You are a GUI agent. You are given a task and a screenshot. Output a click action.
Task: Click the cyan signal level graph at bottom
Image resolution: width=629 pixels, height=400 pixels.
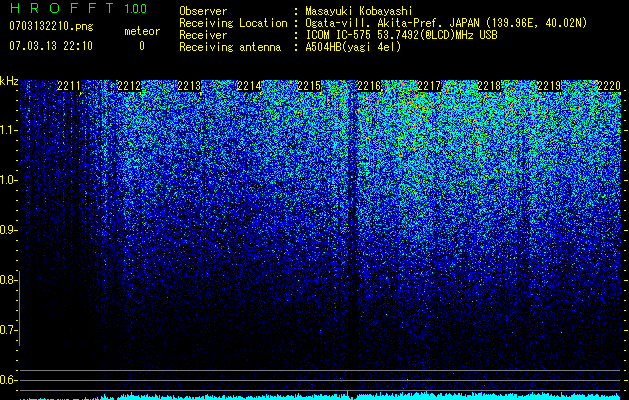click(x=321, y=396)
